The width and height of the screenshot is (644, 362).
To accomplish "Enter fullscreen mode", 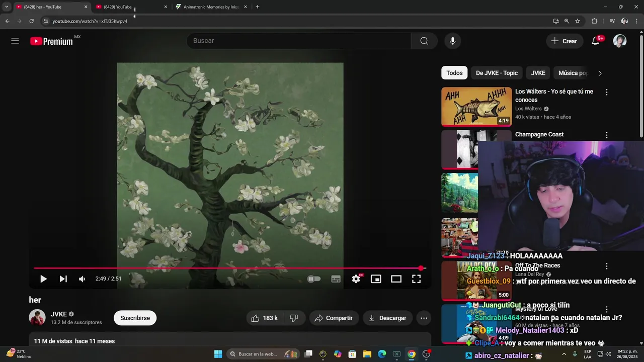I will coord(417,279).
